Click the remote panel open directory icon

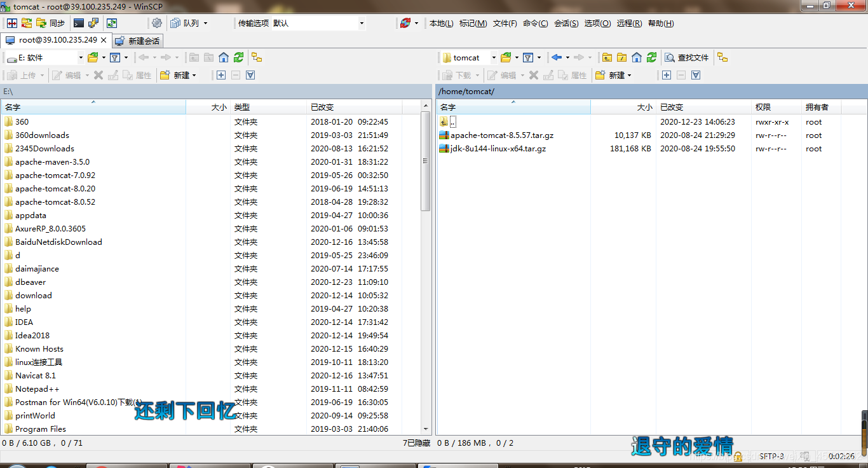click(506, 57)
